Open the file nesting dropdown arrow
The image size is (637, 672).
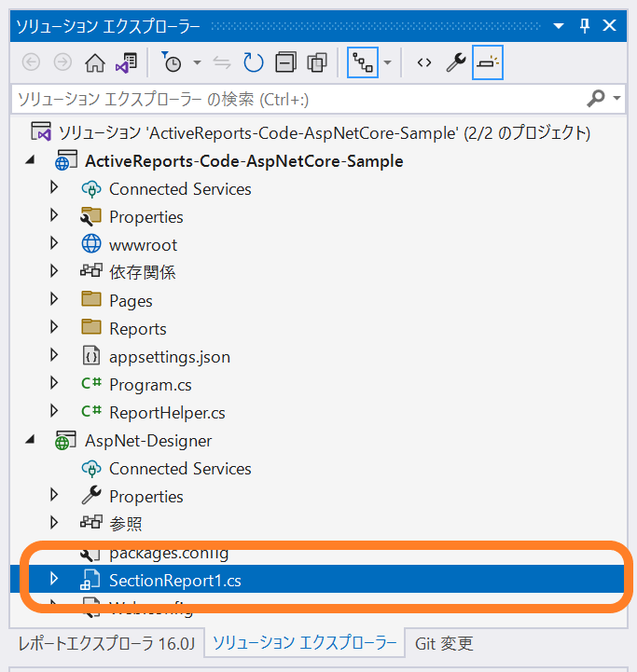click(387, 63)
